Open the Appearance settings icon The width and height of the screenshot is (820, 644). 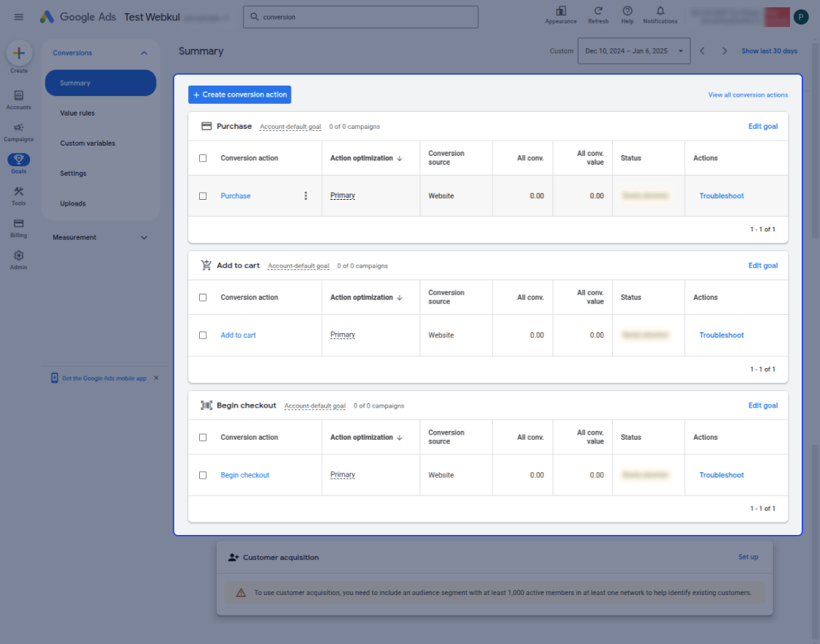pyautogui.click(x=561, y=15)
